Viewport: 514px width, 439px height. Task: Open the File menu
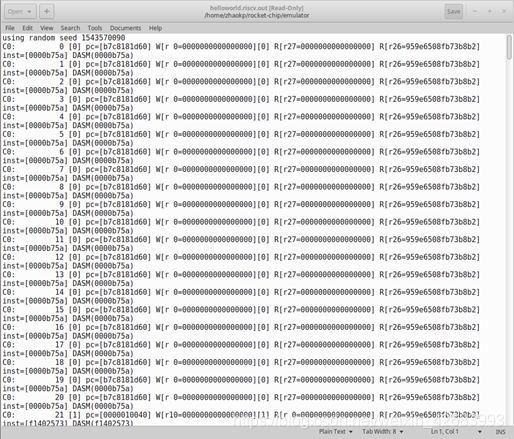click(10, 28)
